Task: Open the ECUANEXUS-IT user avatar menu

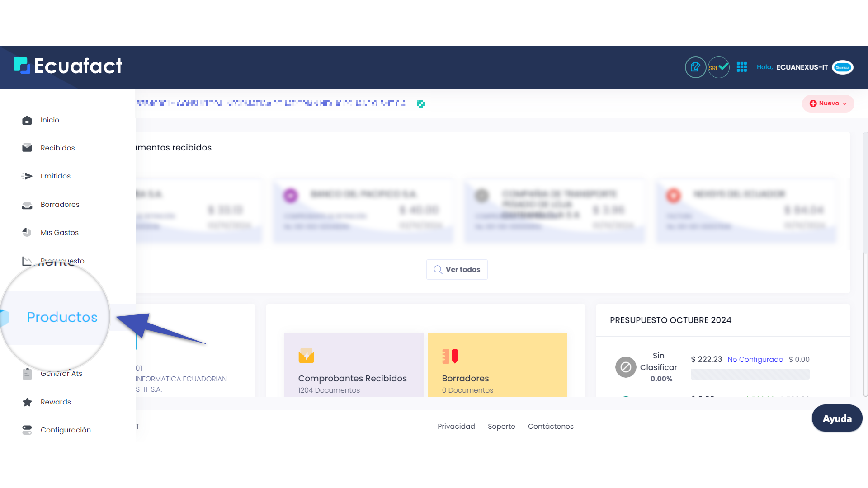Action: coord(843,67)
